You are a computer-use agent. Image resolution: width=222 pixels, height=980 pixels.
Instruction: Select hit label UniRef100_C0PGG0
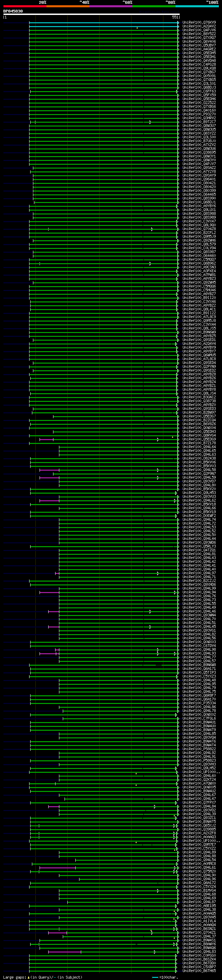199,956
